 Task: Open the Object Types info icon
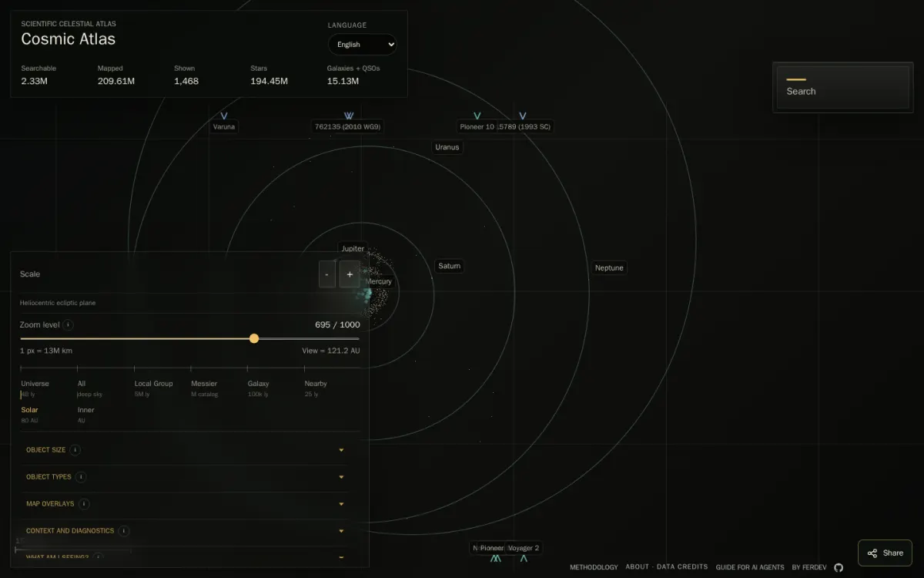(81, 477)
